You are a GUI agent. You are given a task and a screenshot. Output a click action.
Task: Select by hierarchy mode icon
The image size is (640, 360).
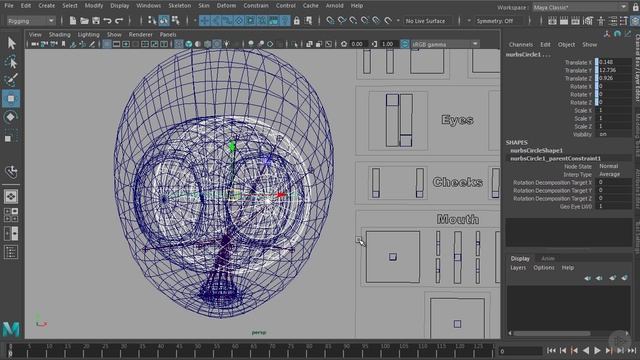(x=152, y=20)
